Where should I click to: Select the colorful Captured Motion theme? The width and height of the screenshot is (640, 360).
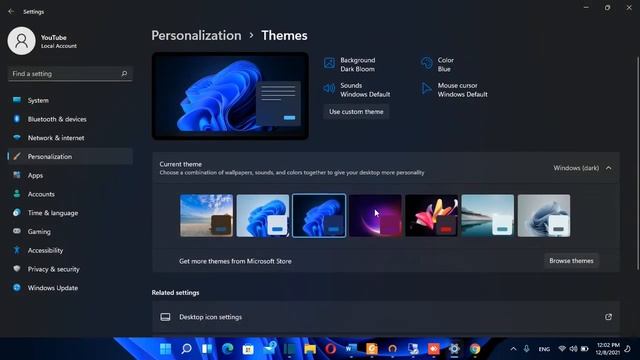(x=432, y=216)
